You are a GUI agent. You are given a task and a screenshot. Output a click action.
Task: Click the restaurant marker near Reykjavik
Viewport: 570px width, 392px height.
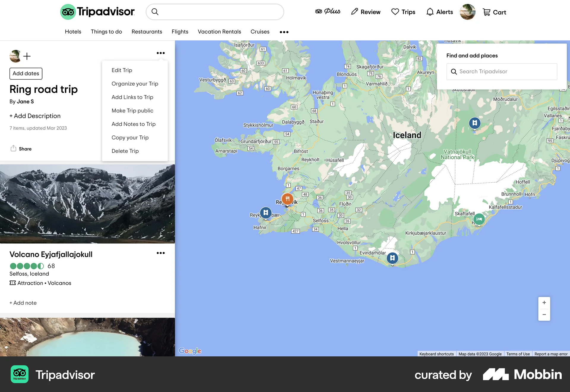coord(287,199)
